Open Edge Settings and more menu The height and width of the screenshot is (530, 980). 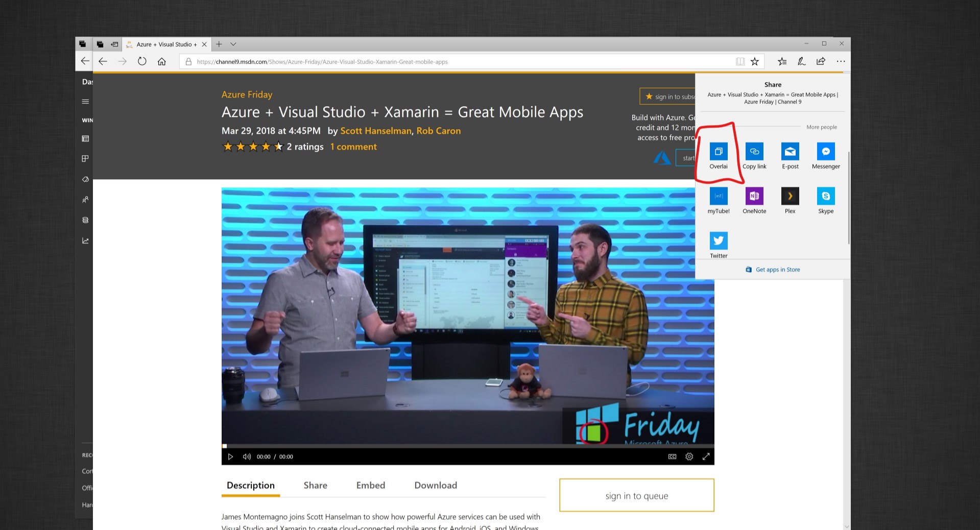tap(841, 62)
